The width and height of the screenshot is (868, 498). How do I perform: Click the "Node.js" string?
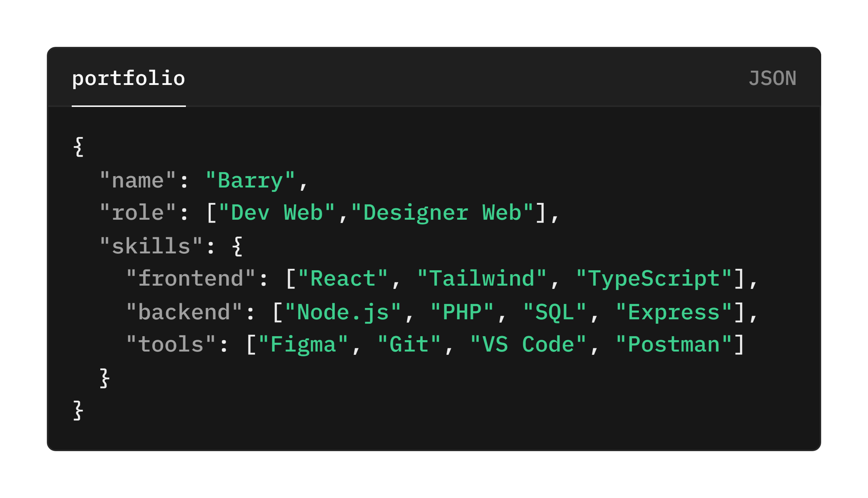coord(343,312)
